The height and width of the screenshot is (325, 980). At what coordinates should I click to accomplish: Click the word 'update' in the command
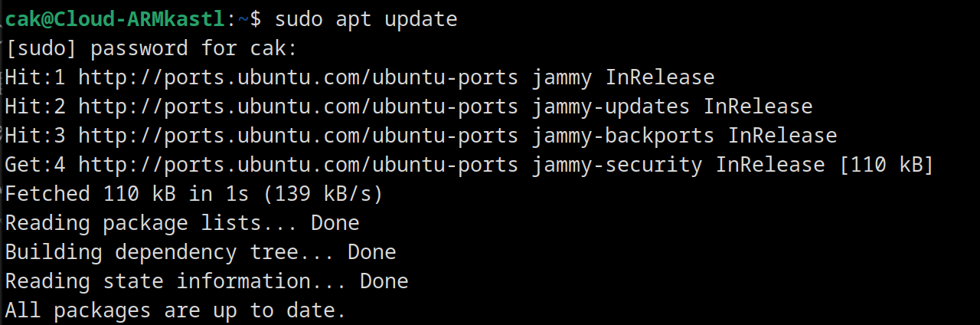click(420, 19)
